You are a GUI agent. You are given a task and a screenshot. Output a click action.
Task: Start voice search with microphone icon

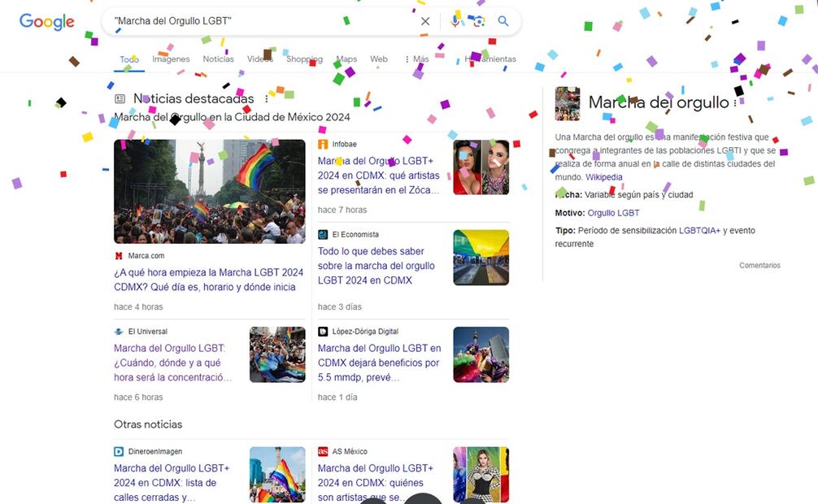[455, 21]
